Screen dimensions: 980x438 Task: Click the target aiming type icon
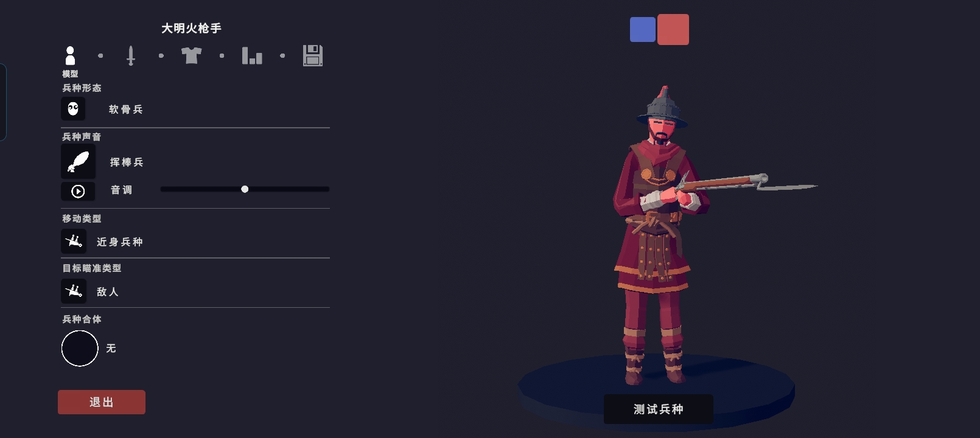point(74,291)
